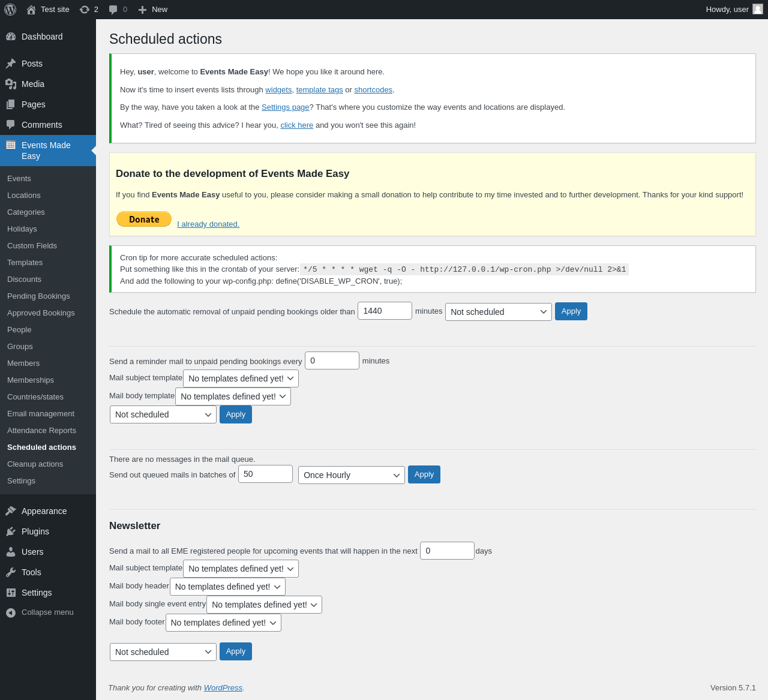The image size is (768, 700).
Task: Click the yellow Donate button
Action: tap(144, 219)
